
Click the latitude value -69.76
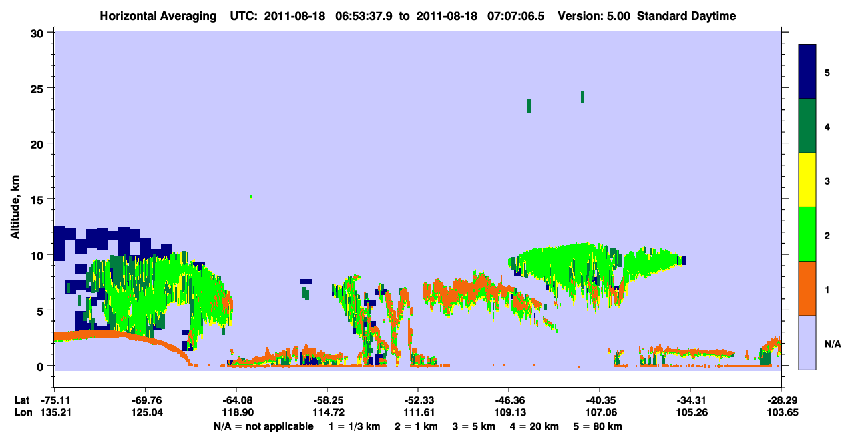pos(145,400)
